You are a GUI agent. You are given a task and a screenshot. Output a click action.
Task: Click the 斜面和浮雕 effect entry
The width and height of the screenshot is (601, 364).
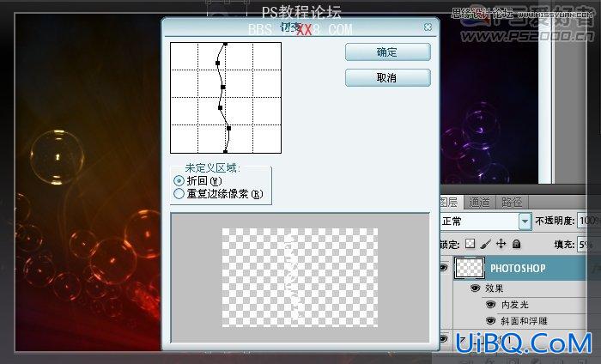(525, 321)
